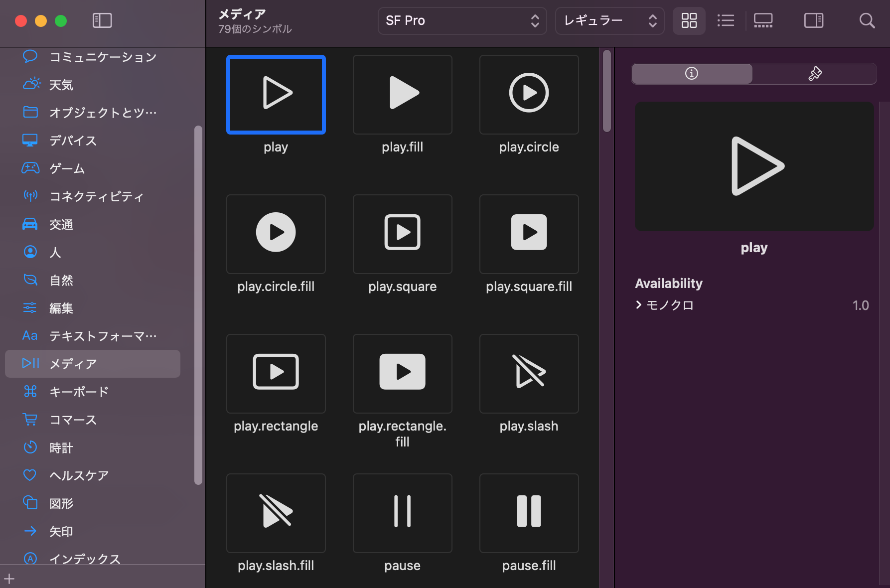
Task: Open the symbol search
Action: point(867,20)
